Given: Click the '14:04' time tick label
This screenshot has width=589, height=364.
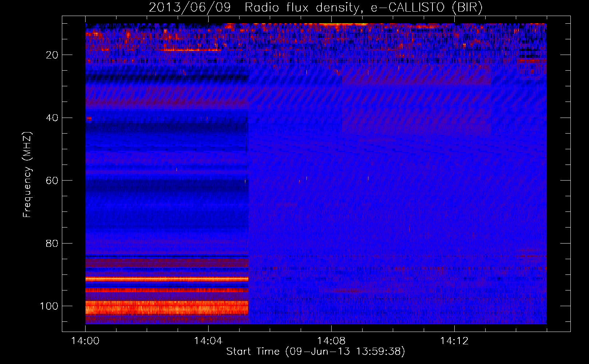Looking at the screenshot, I should pos(208,341).
